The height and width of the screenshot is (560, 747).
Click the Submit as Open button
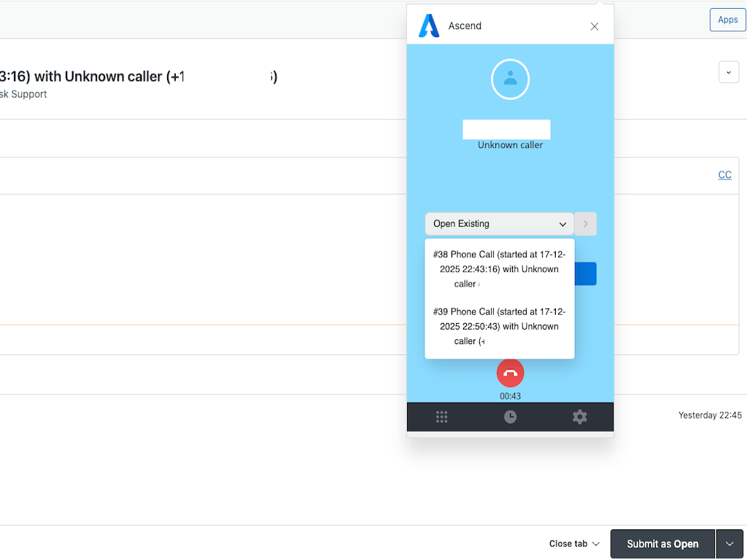[662, 544]
